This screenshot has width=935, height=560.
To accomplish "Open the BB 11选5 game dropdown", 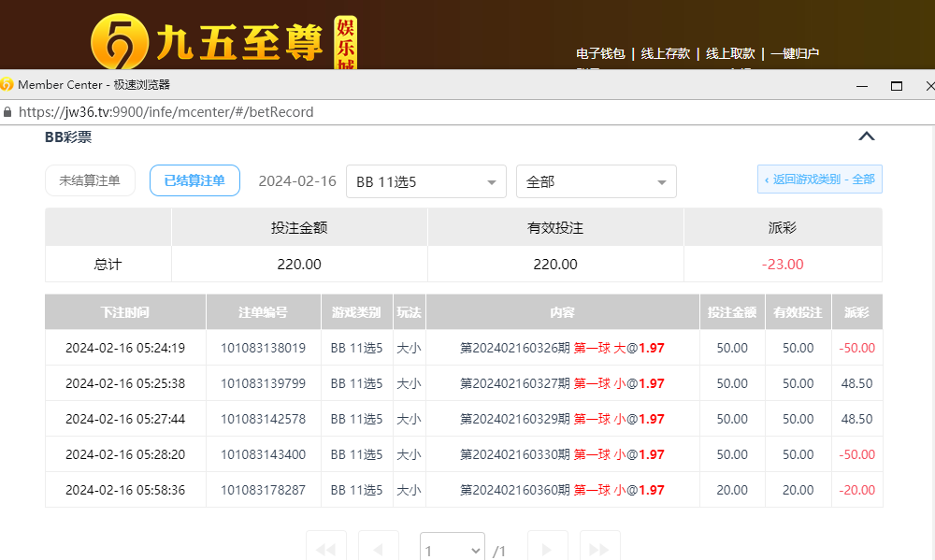I will tap(425, 181).
